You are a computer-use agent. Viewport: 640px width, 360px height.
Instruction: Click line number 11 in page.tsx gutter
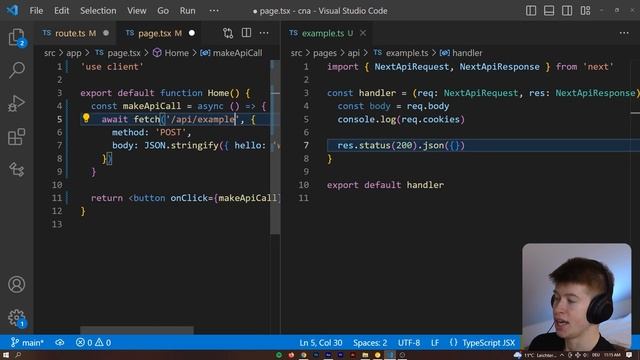tap(57, 198)
